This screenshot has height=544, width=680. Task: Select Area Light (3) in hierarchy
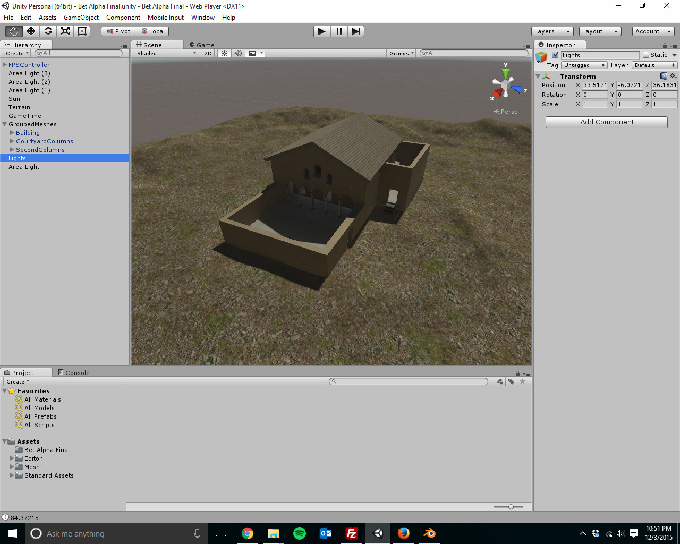point(29,73)
